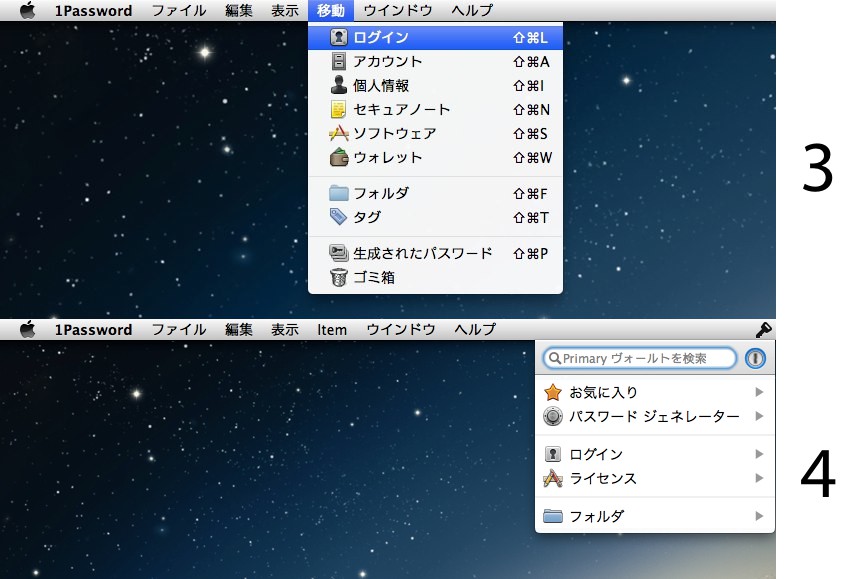Choose フォルダ in the 移動 dropdown menu

435,193
